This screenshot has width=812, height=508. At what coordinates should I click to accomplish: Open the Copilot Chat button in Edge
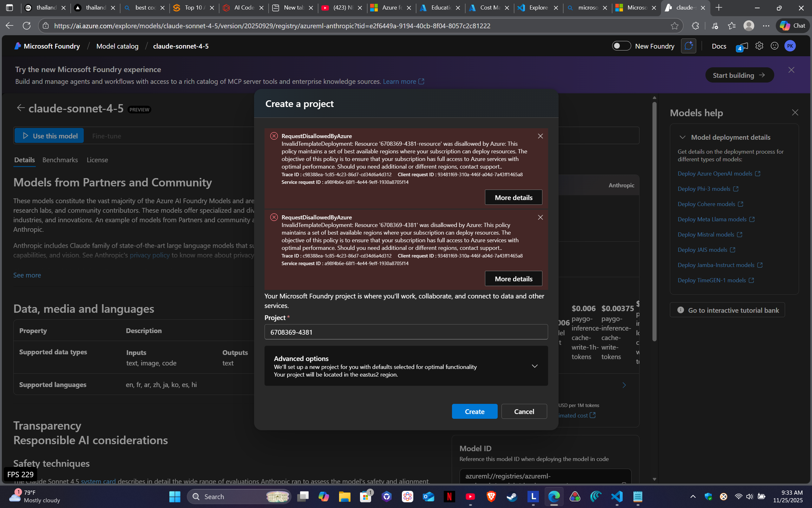(x=793, y=26)
